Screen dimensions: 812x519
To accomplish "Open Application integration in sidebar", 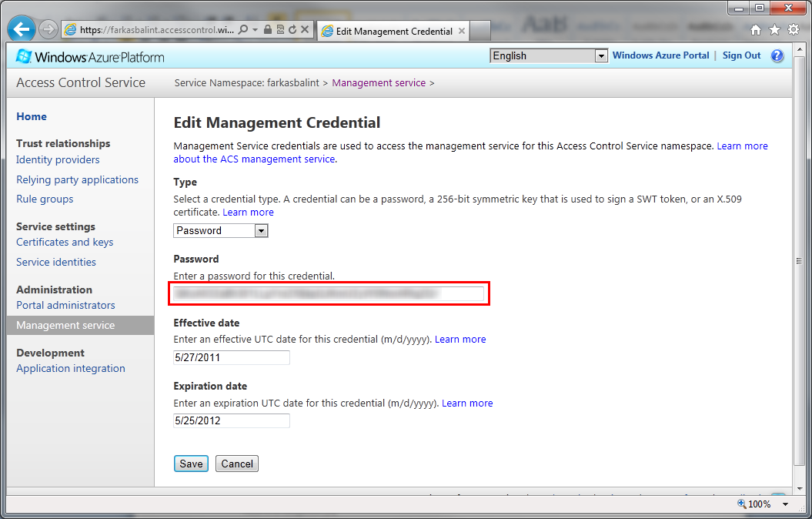I will click(71, 368).
